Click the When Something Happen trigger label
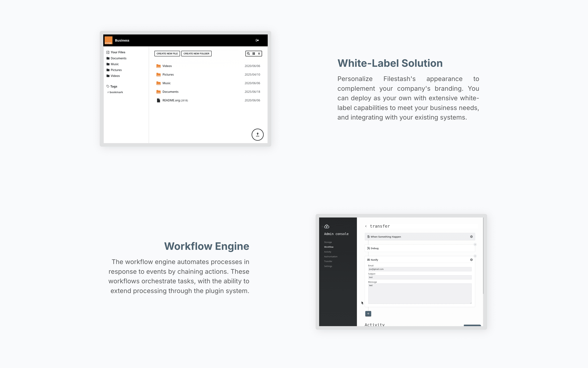The image size is (588, 368). tap(386, 237)
